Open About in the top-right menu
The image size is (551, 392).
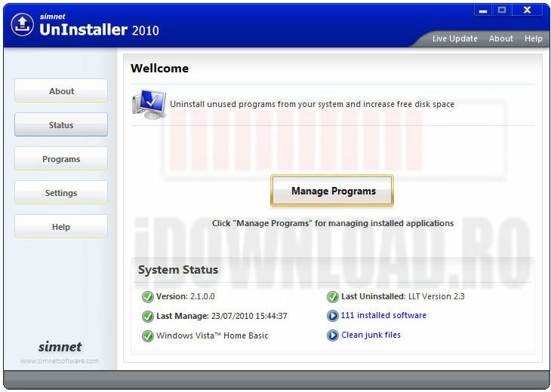click(501, 38)
